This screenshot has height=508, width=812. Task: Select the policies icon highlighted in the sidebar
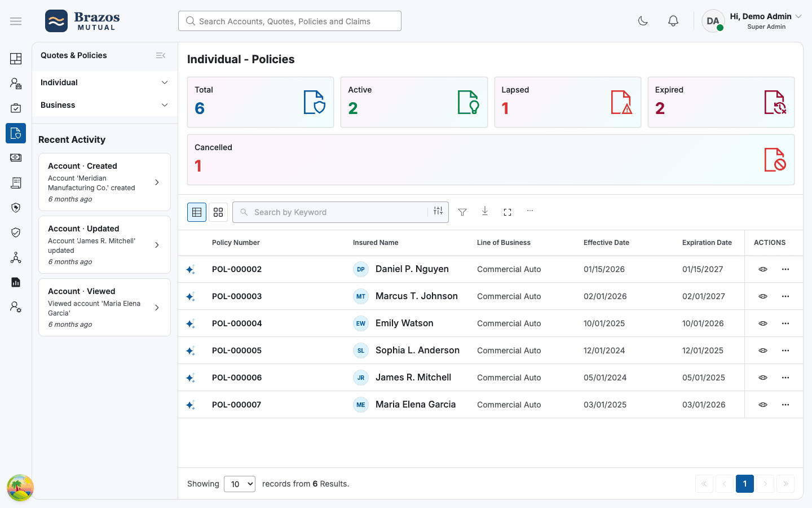point(16,133)
